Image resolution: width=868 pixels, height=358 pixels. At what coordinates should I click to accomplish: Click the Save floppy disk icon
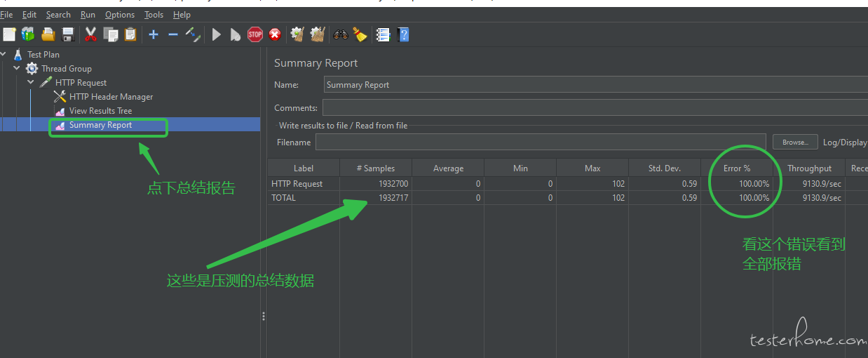68,34
